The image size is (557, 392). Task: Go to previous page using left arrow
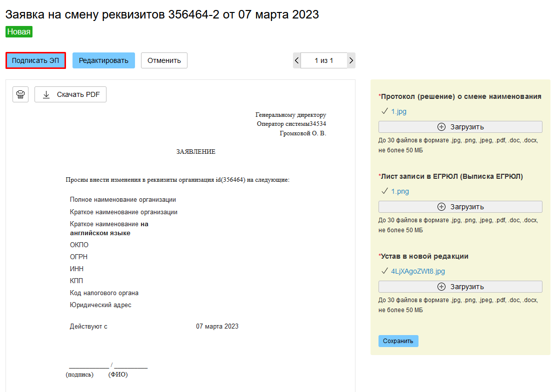297,60
